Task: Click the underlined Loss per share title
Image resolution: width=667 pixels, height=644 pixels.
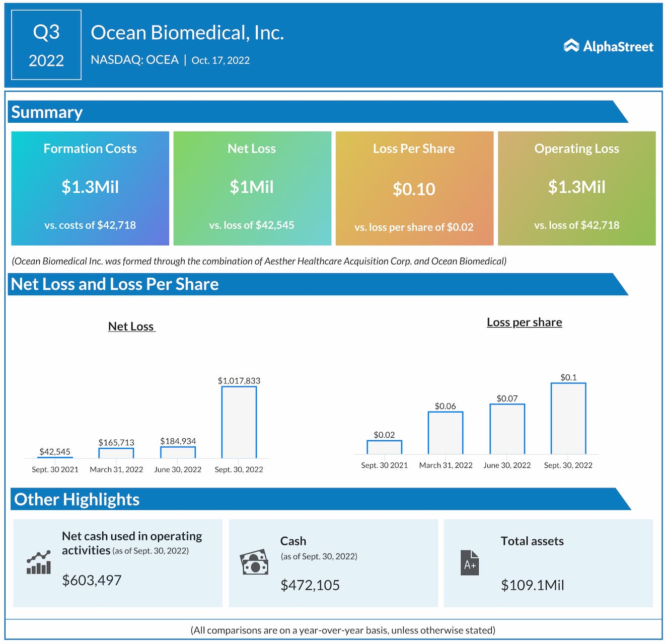Action: 524,323
